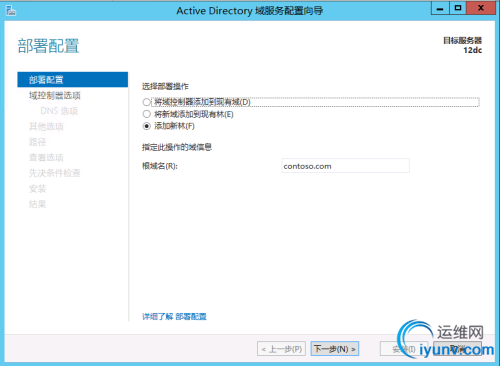Open the 查看选项 step in sidebar

[46, 157]
